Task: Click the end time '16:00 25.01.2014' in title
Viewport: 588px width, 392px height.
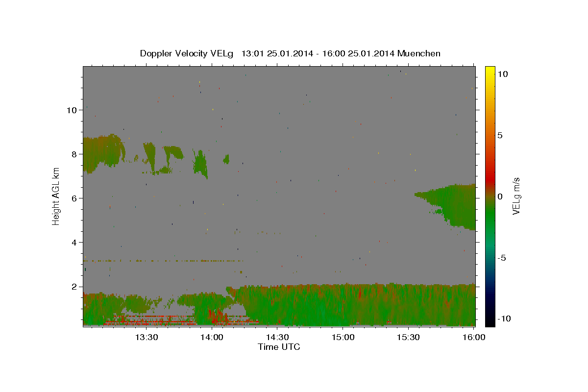Action: pyautogui.click(x=358, y=53)
